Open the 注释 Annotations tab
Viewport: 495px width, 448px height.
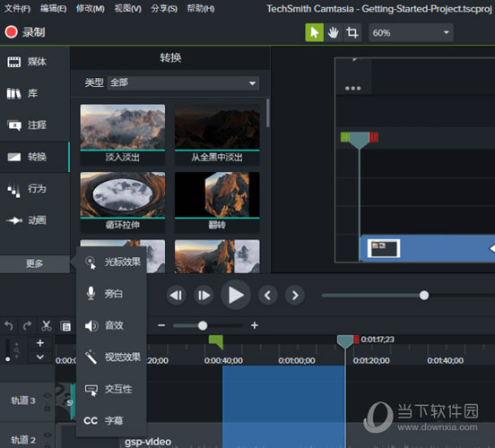tap(34, 125)
